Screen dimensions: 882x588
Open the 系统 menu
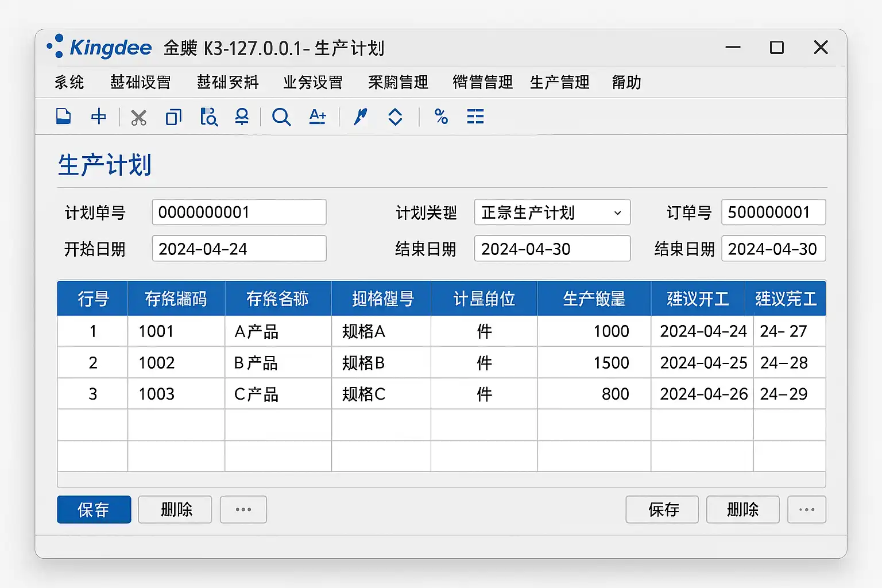coord(69,82)
